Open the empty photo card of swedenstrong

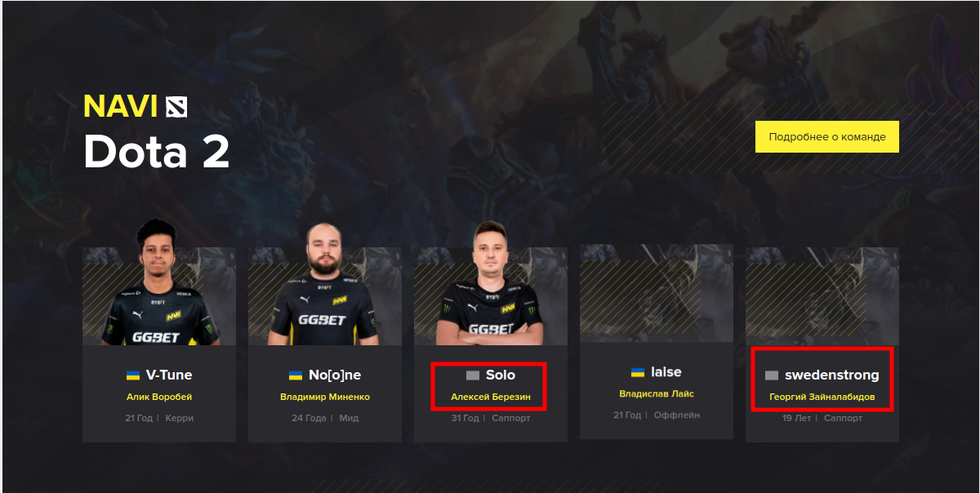click(822, 296)
